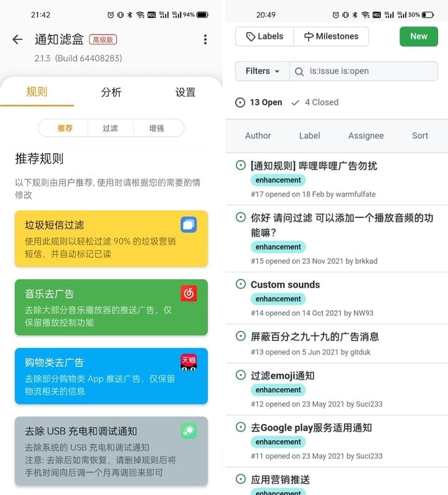Select the 增强 segment option
The height and width of the screenshot is (495, 448).
pyautogui.click(x=157, y=128)
